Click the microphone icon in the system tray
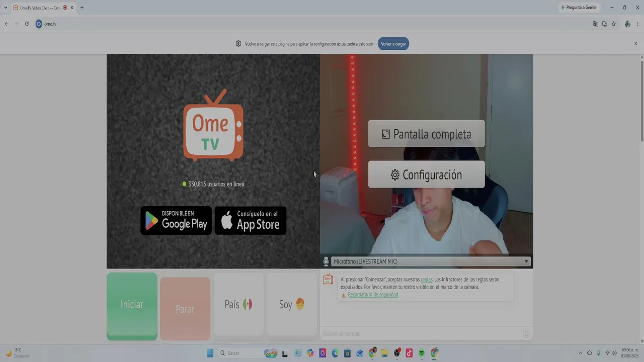Image resolution: width=644 pixels, height=362 pixels. pos(598,353)
